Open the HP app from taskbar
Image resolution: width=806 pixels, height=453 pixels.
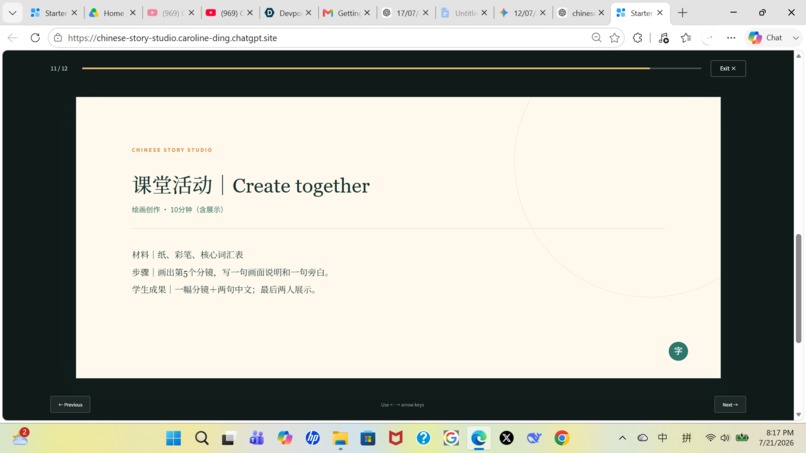pyautogui.click(x=312, y=438)
